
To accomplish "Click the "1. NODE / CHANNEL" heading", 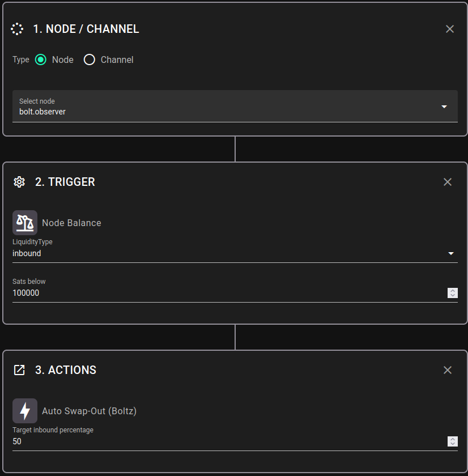I will 86,29.
